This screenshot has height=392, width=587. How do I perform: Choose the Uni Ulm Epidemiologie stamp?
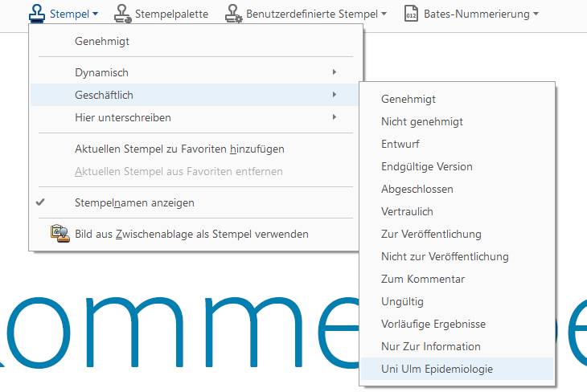coord(437,369)
